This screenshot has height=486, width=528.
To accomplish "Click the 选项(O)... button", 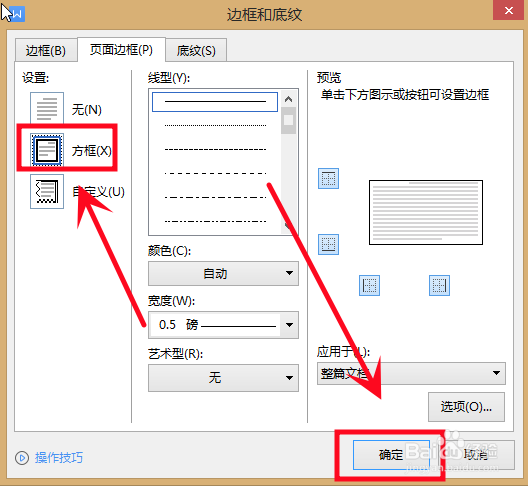I will [x=466, y=407].
